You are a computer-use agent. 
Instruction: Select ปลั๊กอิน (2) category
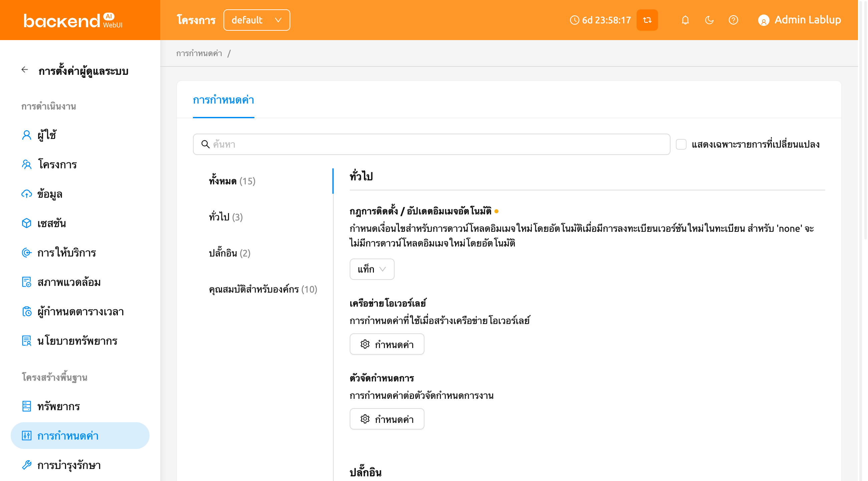pos(229,253)
